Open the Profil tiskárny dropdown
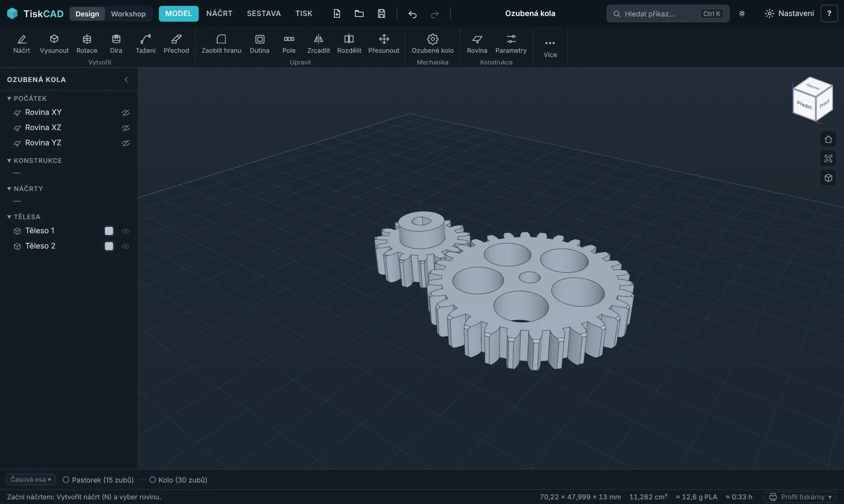Image resolution: width=844 pixels, height=504 pixels. 800,497
